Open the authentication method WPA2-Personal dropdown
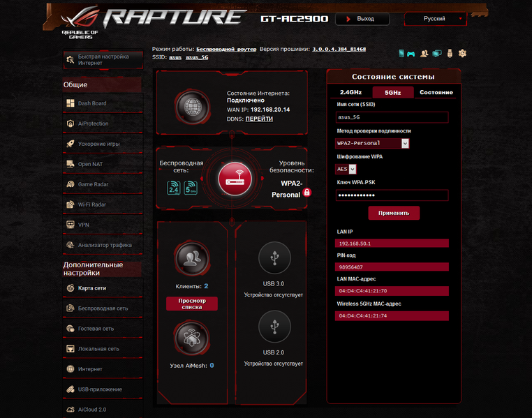 372,143
